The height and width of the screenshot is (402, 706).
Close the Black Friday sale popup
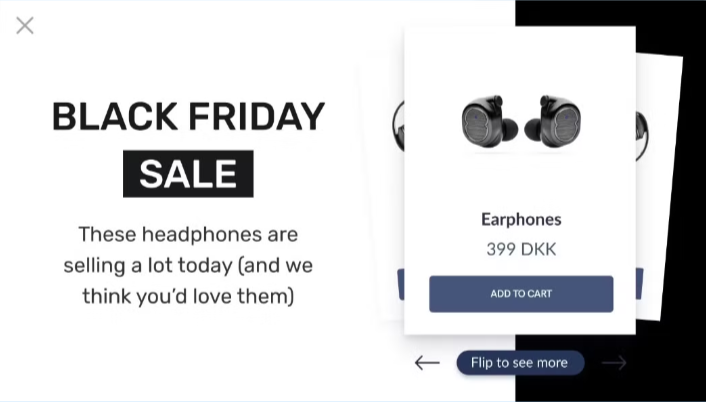[x=25, y=26]
